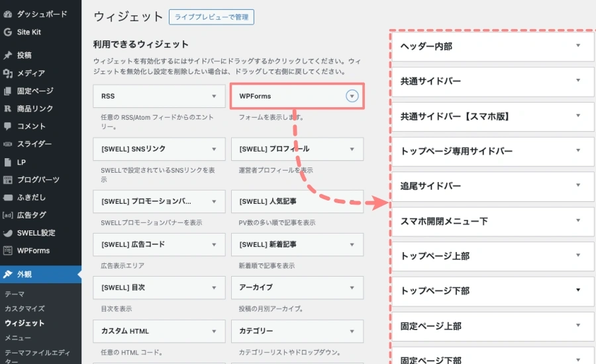Click the paintbrush icon beside 外観

pos(7,275)
